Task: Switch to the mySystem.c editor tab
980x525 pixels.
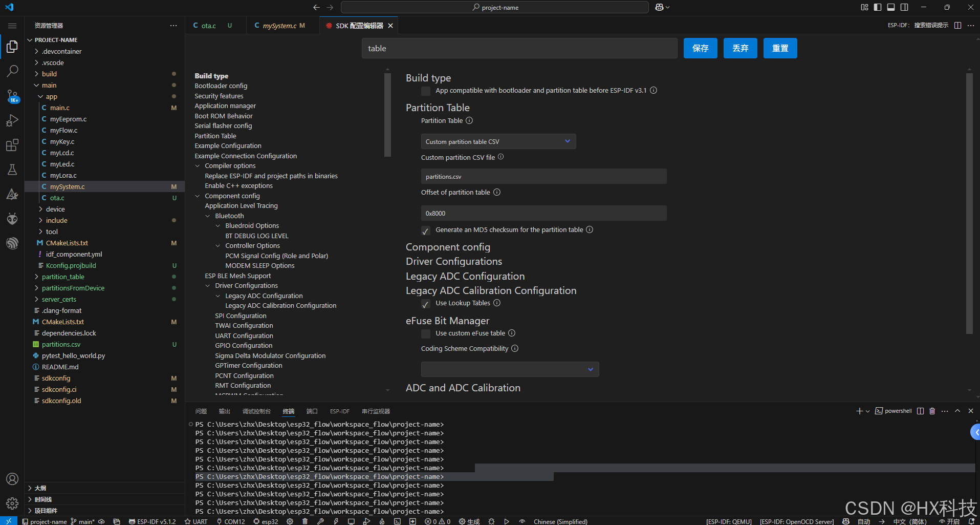Action: tap(279, 26)
